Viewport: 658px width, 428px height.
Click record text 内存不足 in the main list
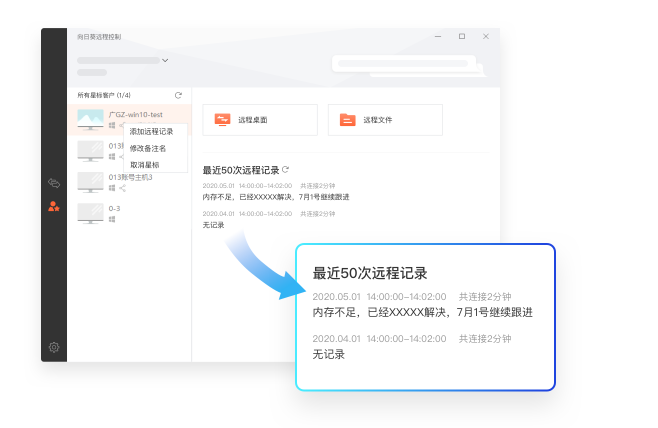coord(276,197)
